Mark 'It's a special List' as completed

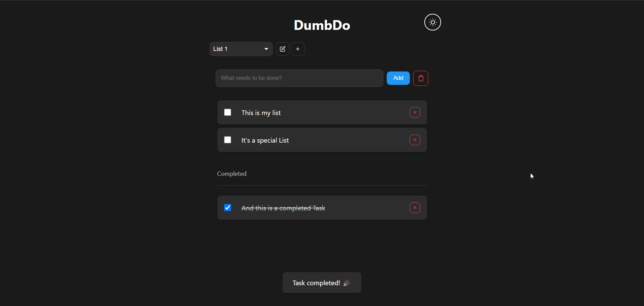pyautogui.click(x=227, y=140)
